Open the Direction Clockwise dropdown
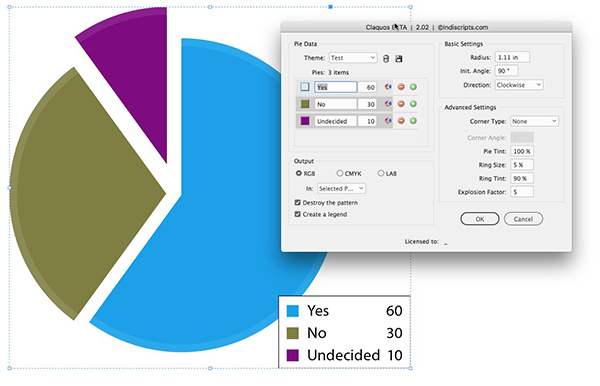Viewport: 600px width, 386px height. coord(519,85)
